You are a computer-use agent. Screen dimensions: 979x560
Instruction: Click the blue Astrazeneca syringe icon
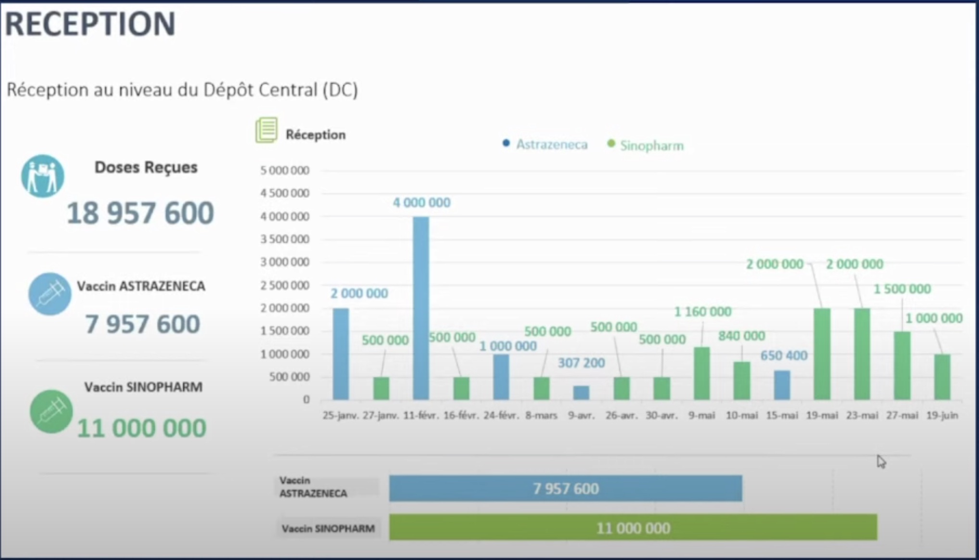(50, 293)
